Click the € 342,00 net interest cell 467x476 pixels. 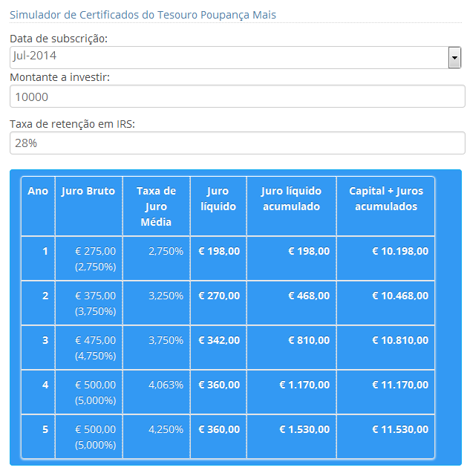219,340
